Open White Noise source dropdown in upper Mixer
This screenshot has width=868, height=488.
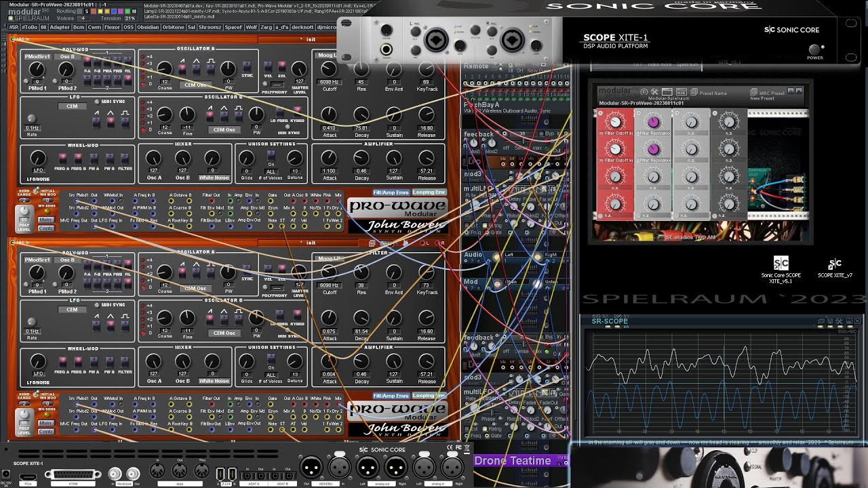click(x=213, y=178)
